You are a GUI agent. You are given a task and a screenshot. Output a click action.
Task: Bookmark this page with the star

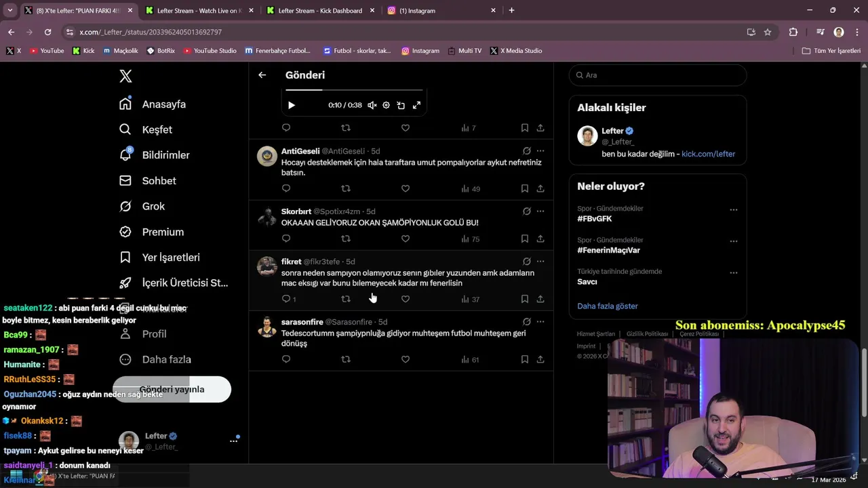768,32
